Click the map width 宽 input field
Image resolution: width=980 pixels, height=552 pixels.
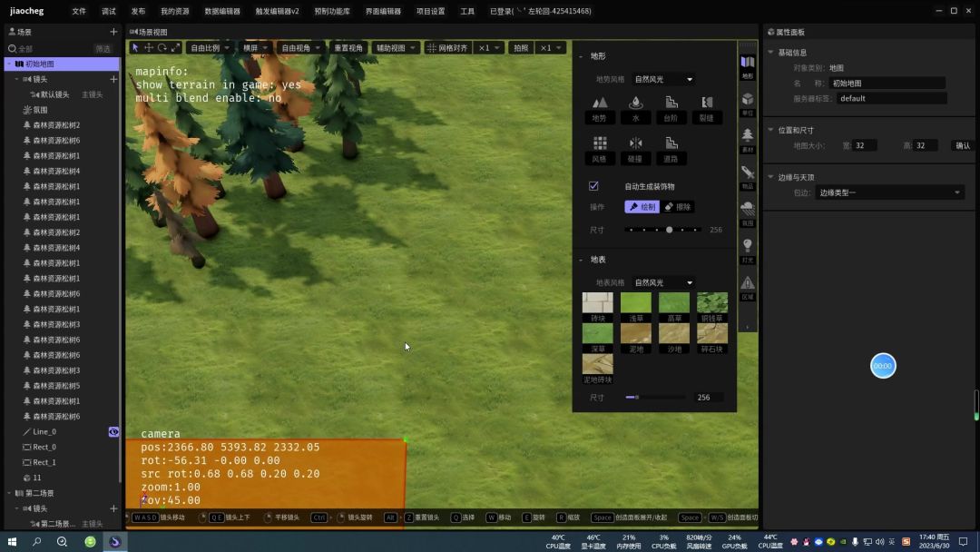click(864, 145)
